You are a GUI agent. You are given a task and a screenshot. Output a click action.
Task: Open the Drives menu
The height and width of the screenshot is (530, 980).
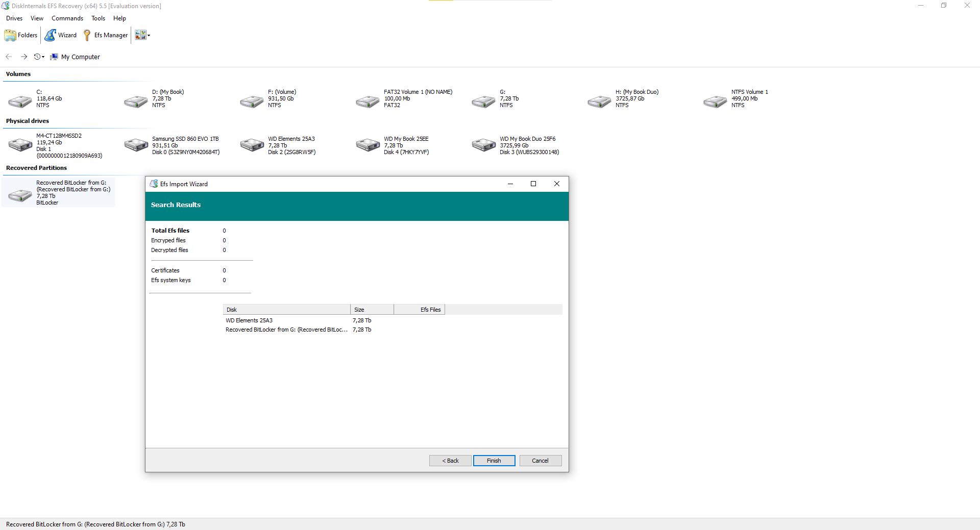pyautogui.click(x=14, y=18)
